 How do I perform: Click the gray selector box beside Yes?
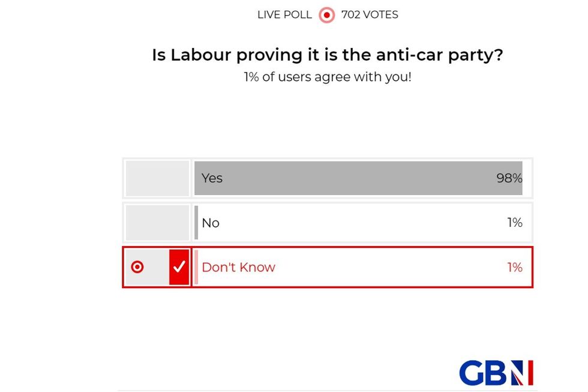pos(157,178)
